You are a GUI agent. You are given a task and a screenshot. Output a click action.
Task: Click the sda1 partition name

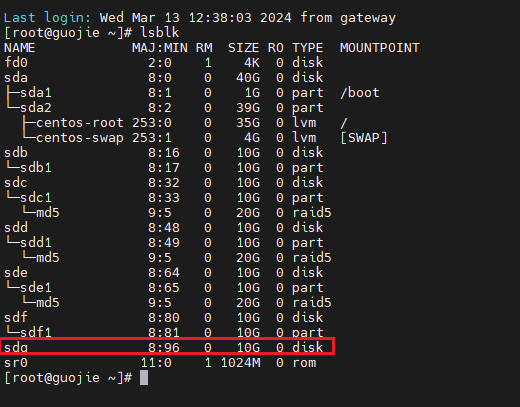36,93
